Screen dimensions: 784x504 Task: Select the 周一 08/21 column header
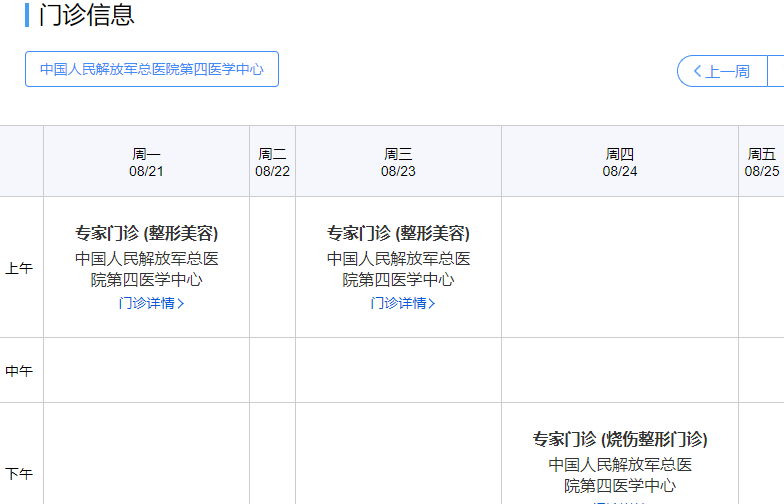click(146, 162)
